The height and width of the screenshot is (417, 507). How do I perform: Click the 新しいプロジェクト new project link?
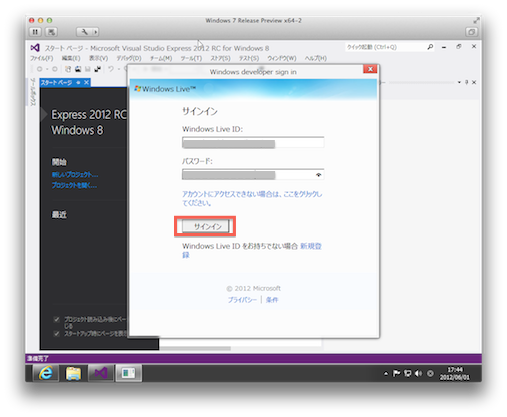75,175
